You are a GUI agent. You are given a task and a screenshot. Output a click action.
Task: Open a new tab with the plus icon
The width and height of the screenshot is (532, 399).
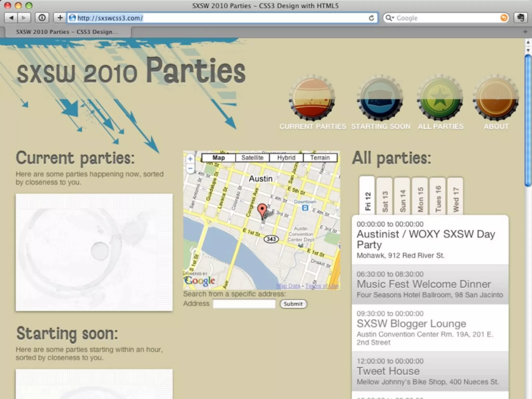coord(525,32)
